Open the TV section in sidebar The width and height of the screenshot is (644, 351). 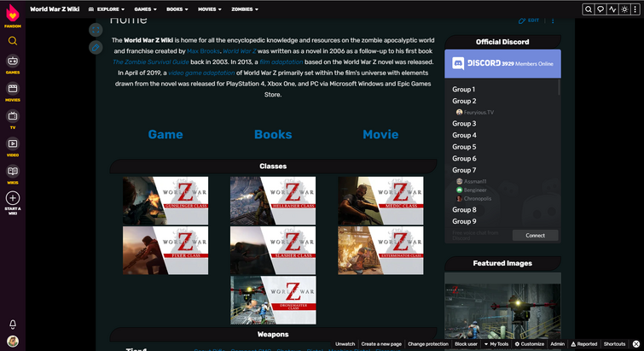[x=13, y=120]
